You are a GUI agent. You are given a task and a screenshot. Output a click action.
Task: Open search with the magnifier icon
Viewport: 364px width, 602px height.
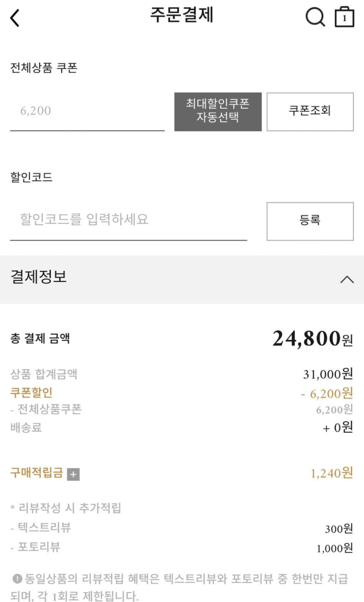pos(315,17)
